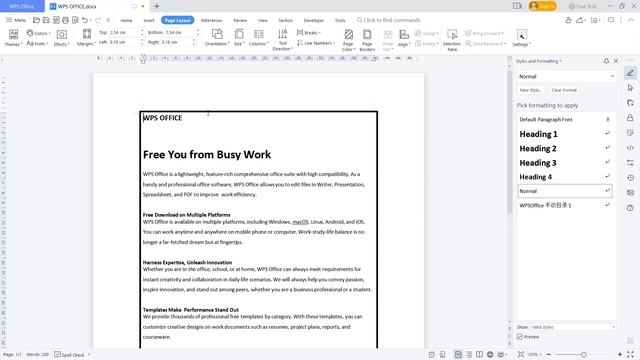Apply the Heading 3 style
This screenshot has height=360, width=640.
[x=565, y=162]
